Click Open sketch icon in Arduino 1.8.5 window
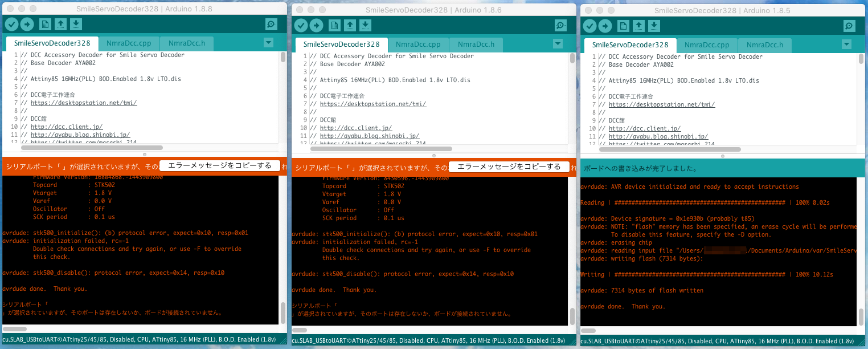 pos(638,26)
